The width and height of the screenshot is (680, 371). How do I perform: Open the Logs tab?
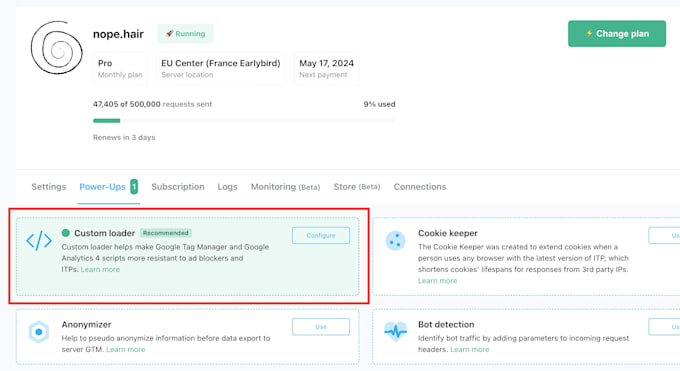(x=227, y=187)
